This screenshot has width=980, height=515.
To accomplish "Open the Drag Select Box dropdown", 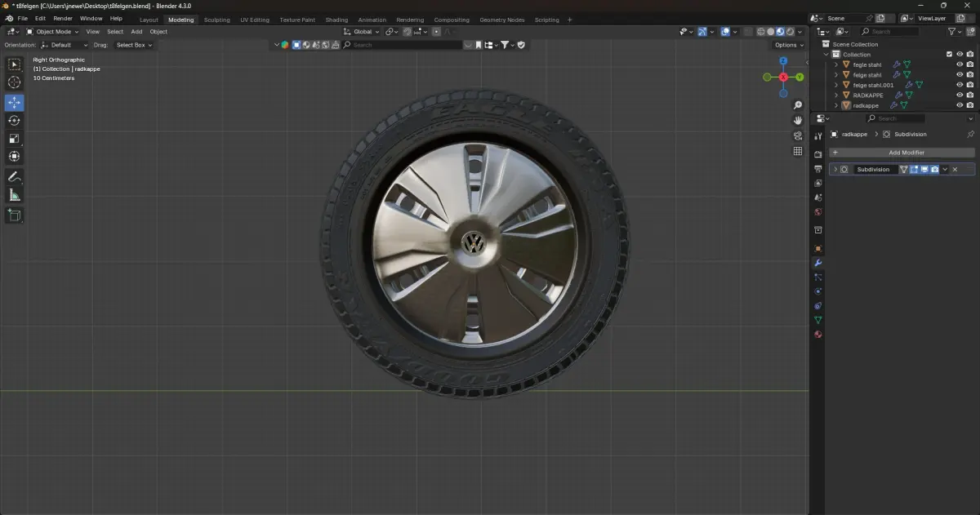I will (134, 45).
